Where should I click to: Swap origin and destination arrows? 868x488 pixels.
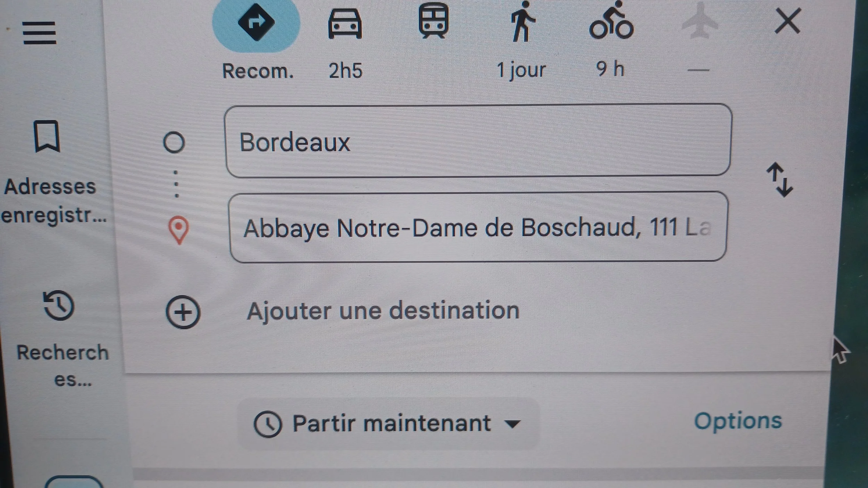pos(780,179)
